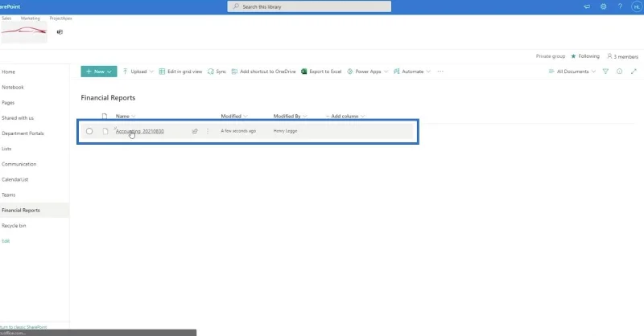The image size is (644, 336).
Task: Open the Modified column header menu
Action: coord(234,116)
